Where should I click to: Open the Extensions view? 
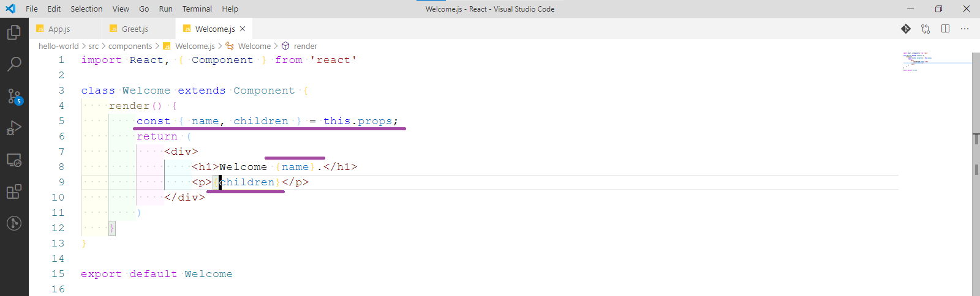[14, 191]
